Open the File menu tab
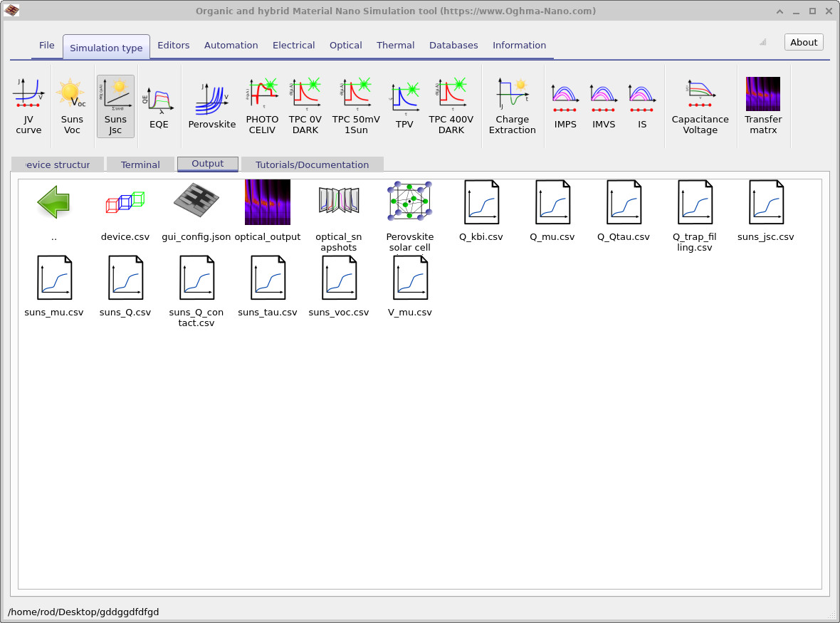 pos(47,45)
